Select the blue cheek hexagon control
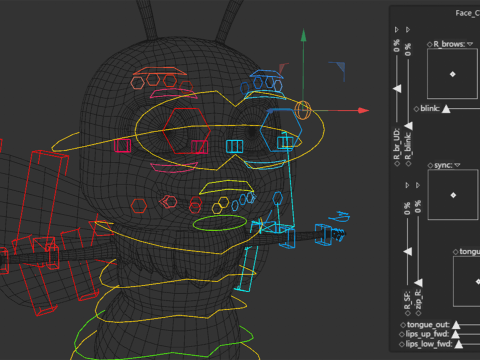Viewport: 480px width, 360px height. (277, 198)
